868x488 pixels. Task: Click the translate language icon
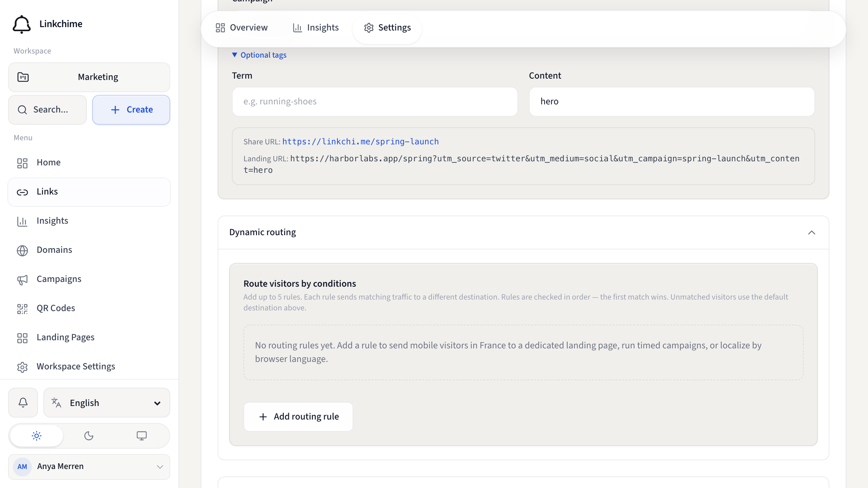pyautogui.click(x=56, y=403)
